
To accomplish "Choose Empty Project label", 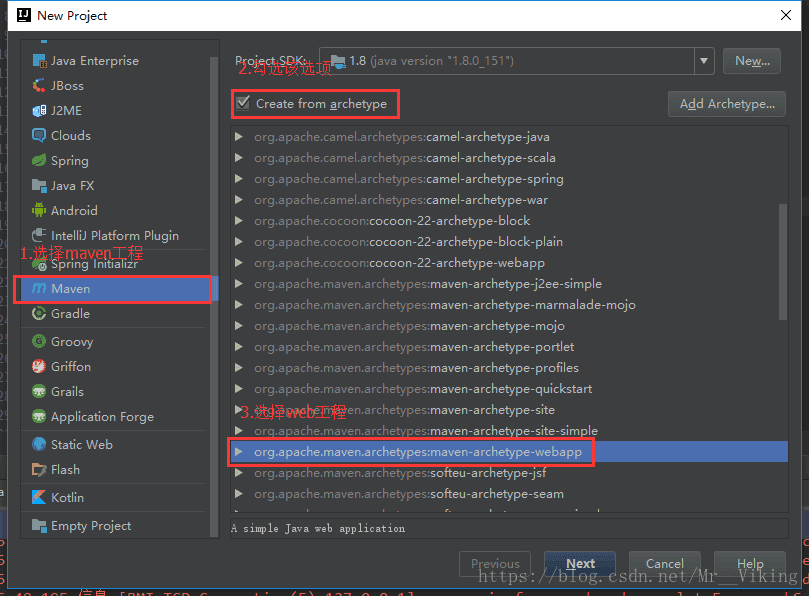I will pyautogui.click(x=91, y=526).
